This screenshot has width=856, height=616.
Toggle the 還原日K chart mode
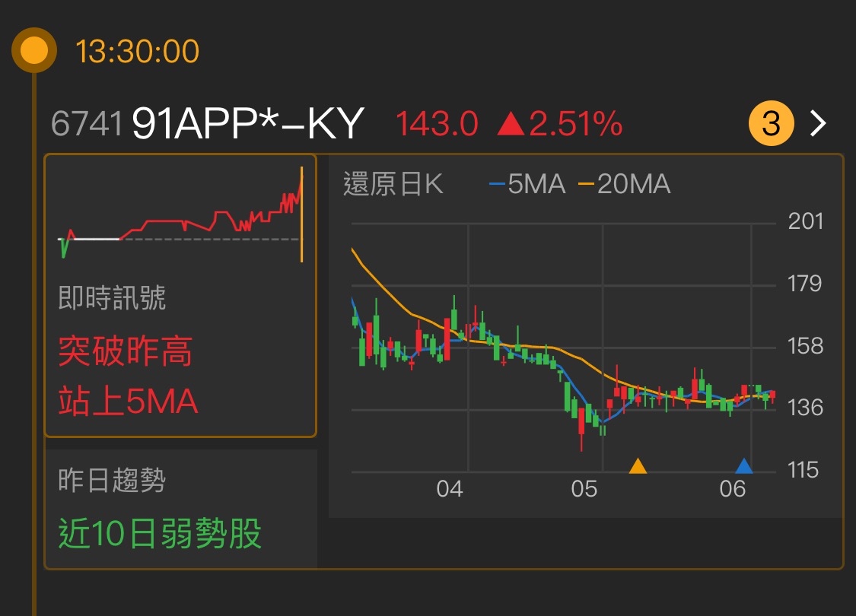tap(395, 184)
